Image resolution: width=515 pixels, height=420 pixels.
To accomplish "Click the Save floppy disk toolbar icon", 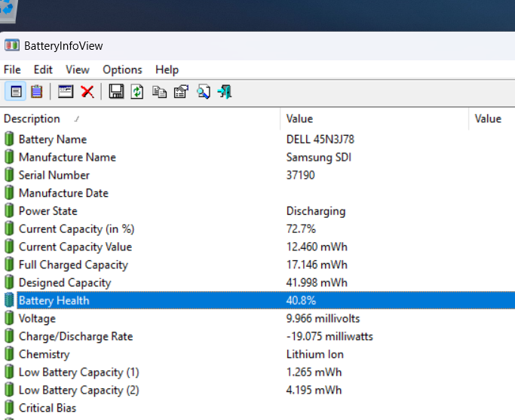I will pos(116,92).
